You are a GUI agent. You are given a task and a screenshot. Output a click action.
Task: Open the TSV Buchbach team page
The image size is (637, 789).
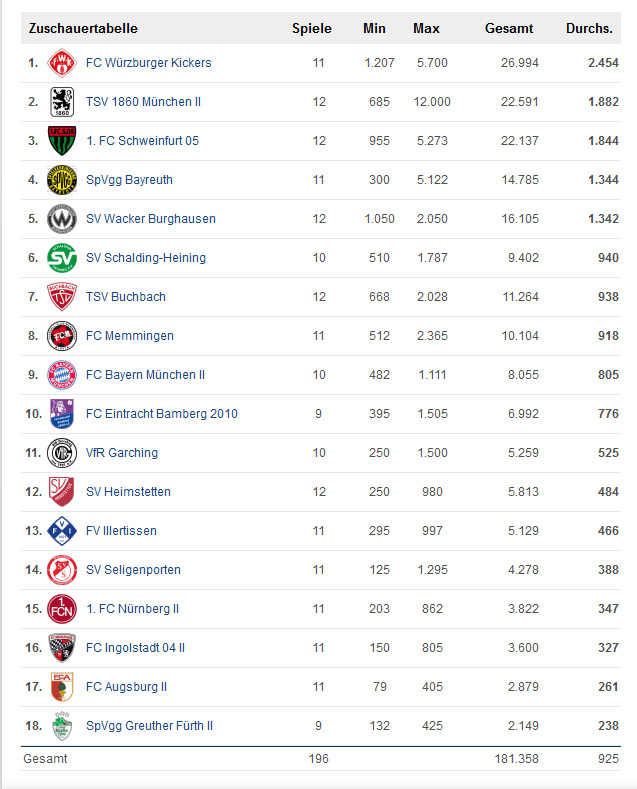126,297
